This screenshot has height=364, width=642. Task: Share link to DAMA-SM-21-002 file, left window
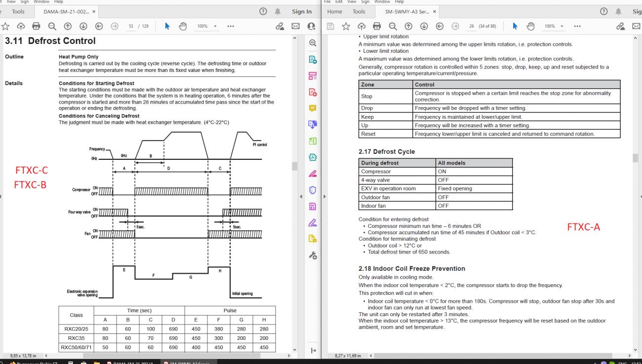click(x=281, y=26)
